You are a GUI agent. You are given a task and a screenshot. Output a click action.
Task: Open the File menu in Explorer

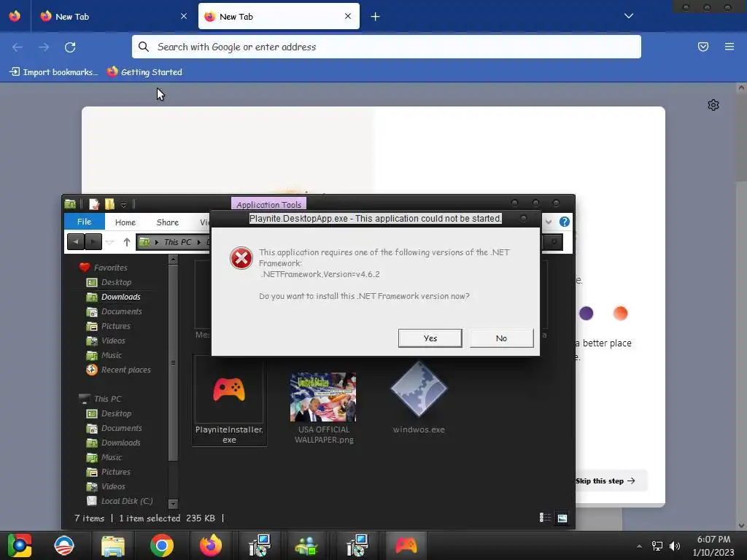tap(85, 222)
